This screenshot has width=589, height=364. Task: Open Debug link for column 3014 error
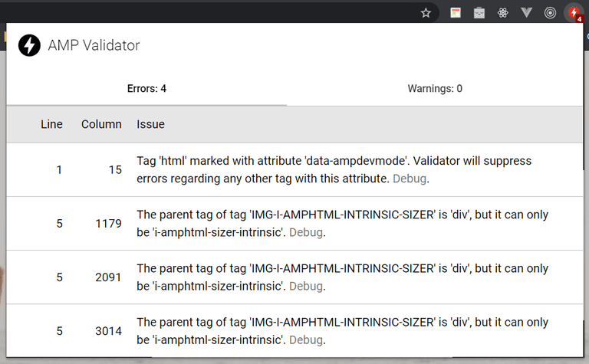click(306, 339)
